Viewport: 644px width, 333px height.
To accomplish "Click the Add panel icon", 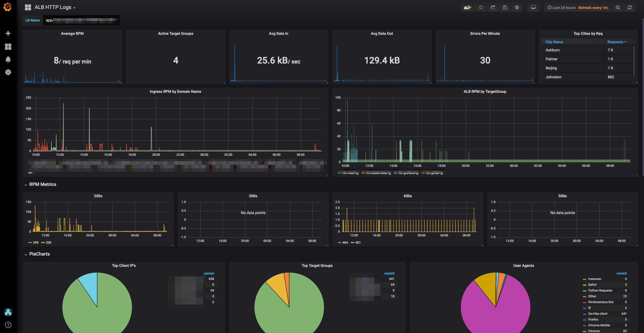I will pos(467,8).
